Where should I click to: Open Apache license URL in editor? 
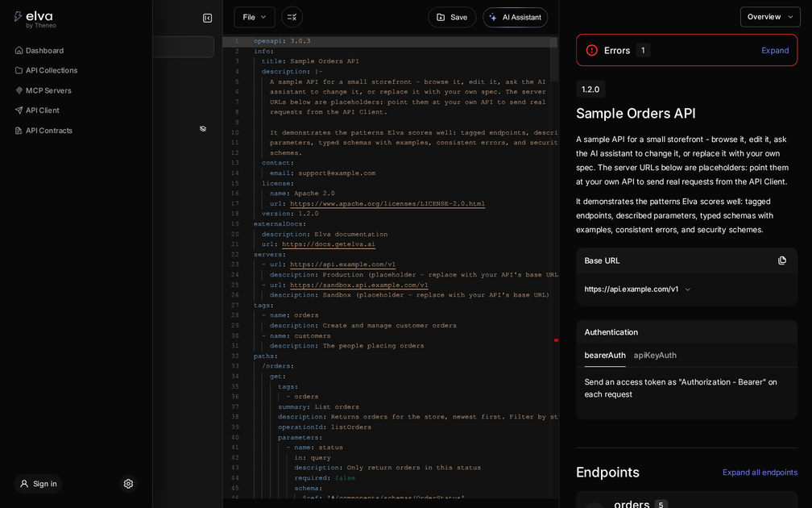(x=387, y=204)
